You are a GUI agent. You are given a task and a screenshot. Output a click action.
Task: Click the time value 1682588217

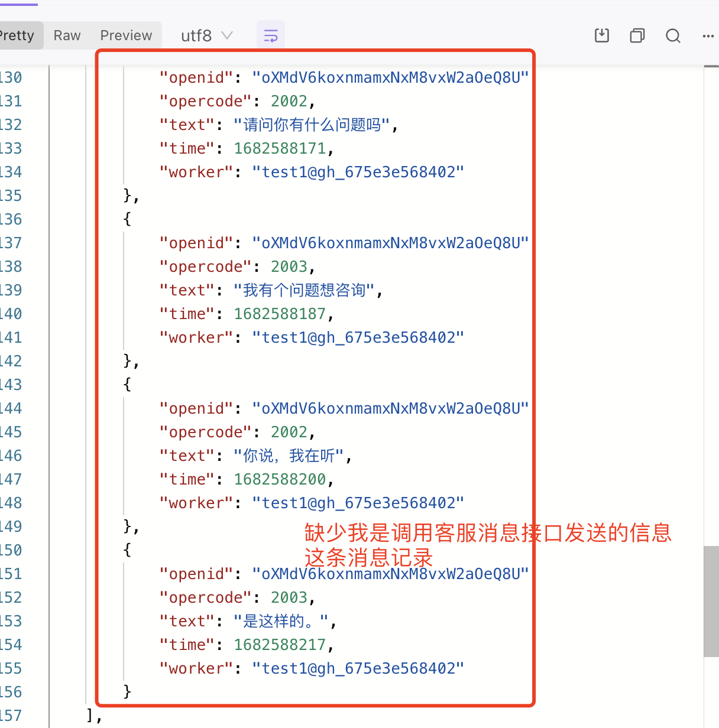280,645
